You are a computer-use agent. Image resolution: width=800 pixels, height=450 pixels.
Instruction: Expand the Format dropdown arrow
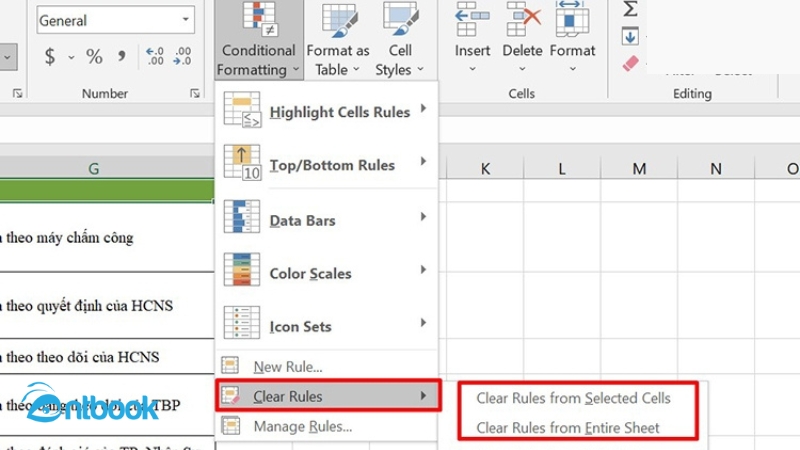pos(572,68)
